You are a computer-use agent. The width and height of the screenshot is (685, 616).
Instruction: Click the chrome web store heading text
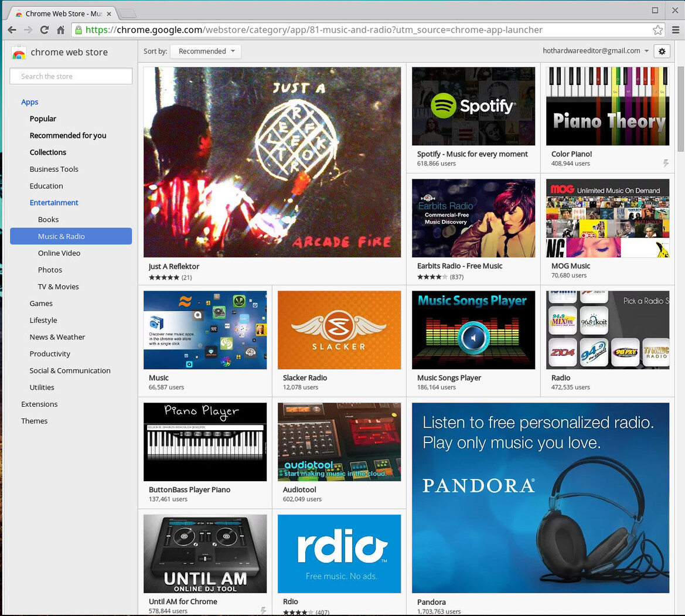pyautogui.click(x=69, y=52)
